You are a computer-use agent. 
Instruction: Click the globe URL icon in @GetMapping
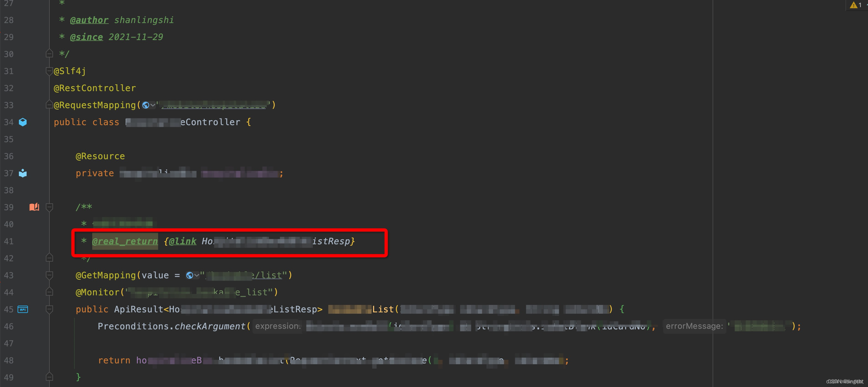tap(189, 276)
